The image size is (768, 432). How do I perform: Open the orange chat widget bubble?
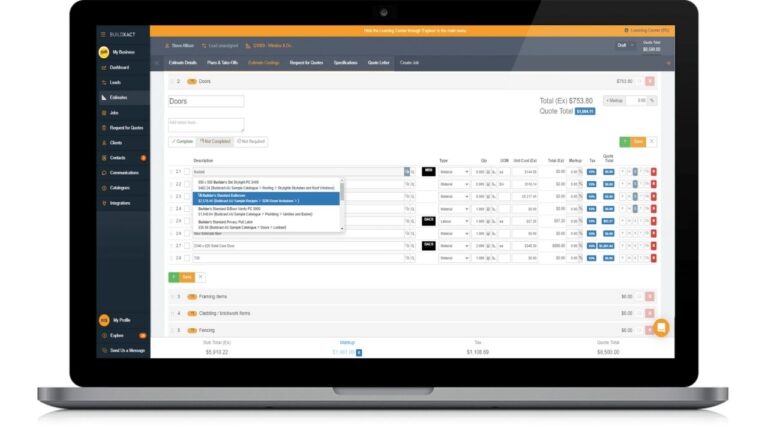(661, 328)
